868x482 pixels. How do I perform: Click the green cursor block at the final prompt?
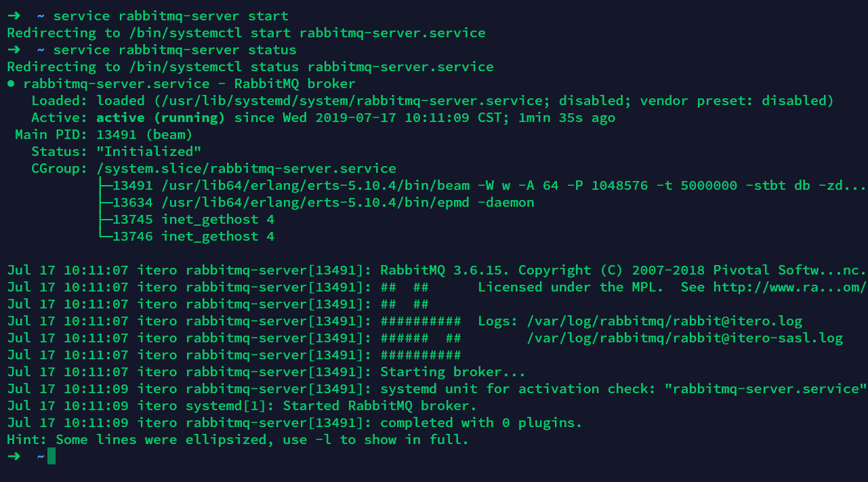(51, 456)
